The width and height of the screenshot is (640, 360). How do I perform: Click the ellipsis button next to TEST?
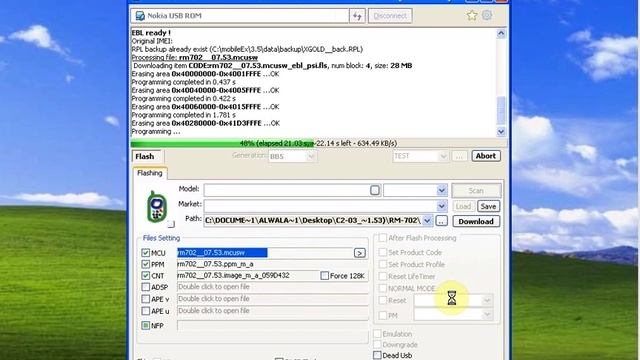[x=460, y=156]
